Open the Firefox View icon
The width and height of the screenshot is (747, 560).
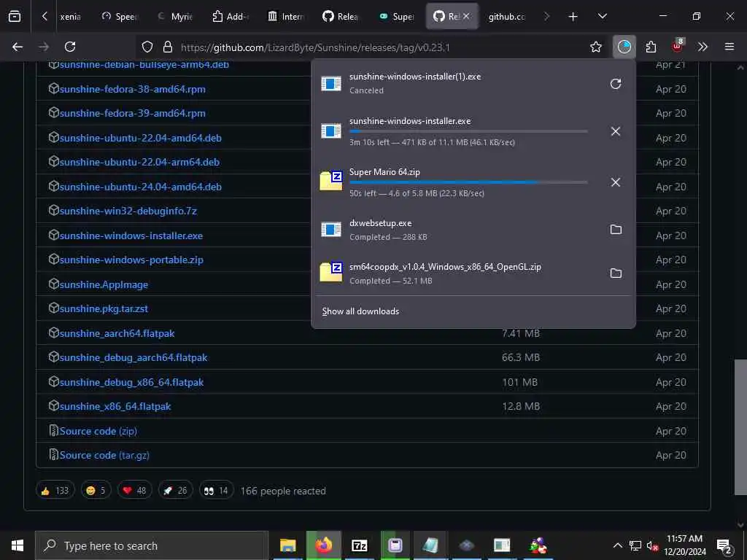point(15,16)
